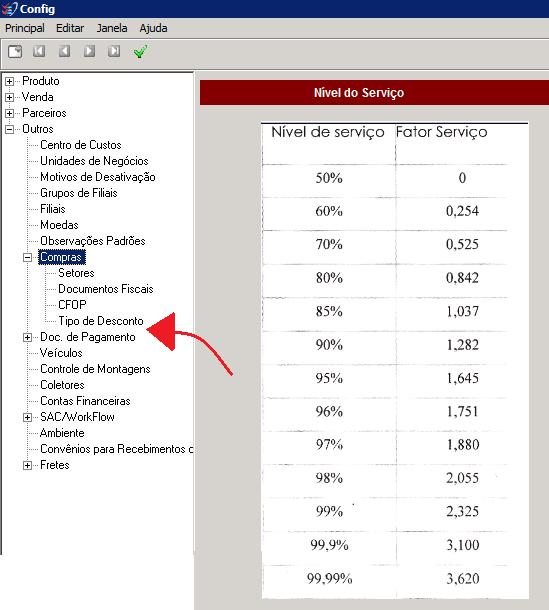Screen dimensions: 549x610
Task: Collapse the Outros tree node
Action: [9, 129]
